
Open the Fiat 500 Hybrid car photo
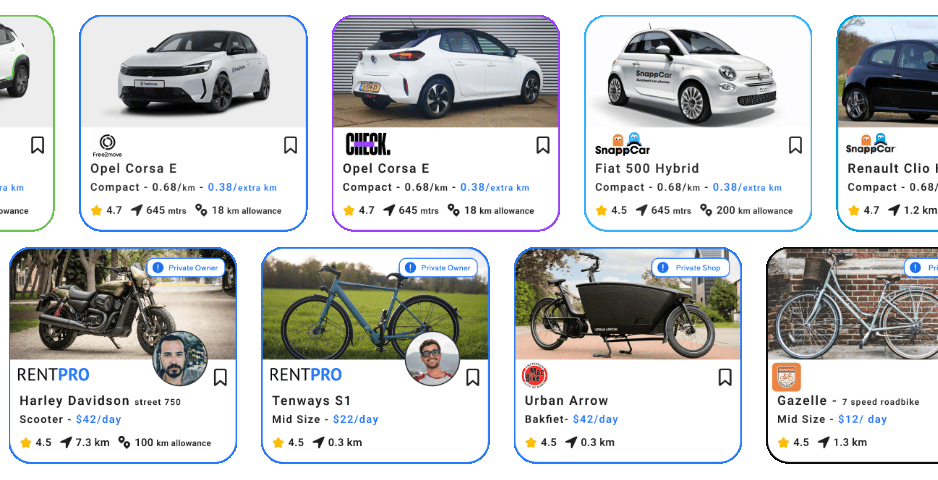[x=698, y=72]
